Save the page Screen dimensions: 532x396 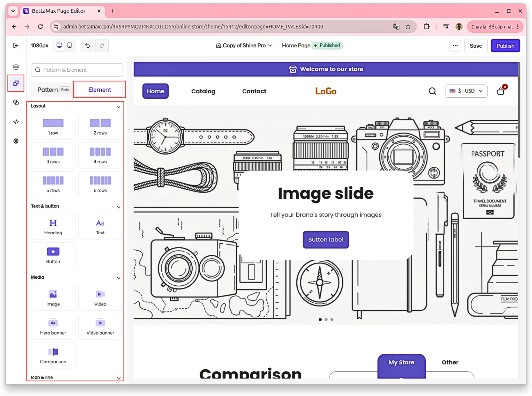pyautogui.click(x=476, y=46)
